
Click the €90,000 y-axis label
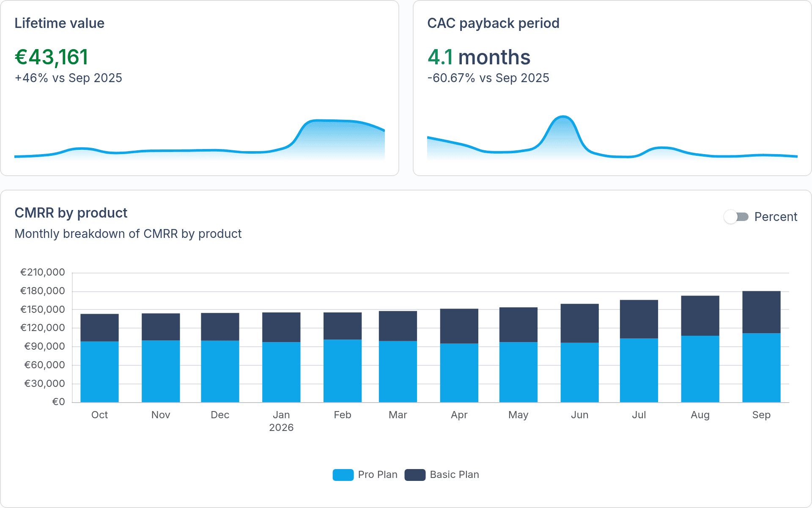tap(44, 346)
